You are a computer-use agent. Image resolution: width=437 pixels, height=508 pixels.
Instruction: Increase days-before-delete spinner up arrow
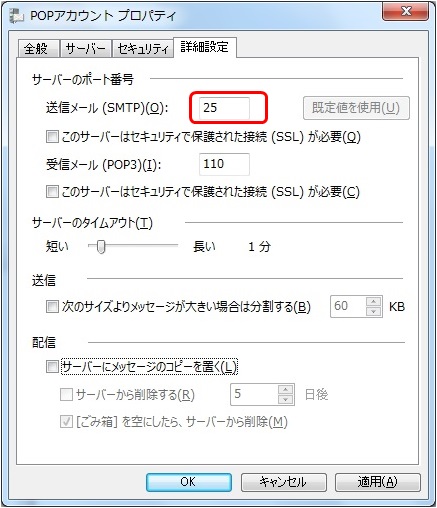(x=285, y=390)
